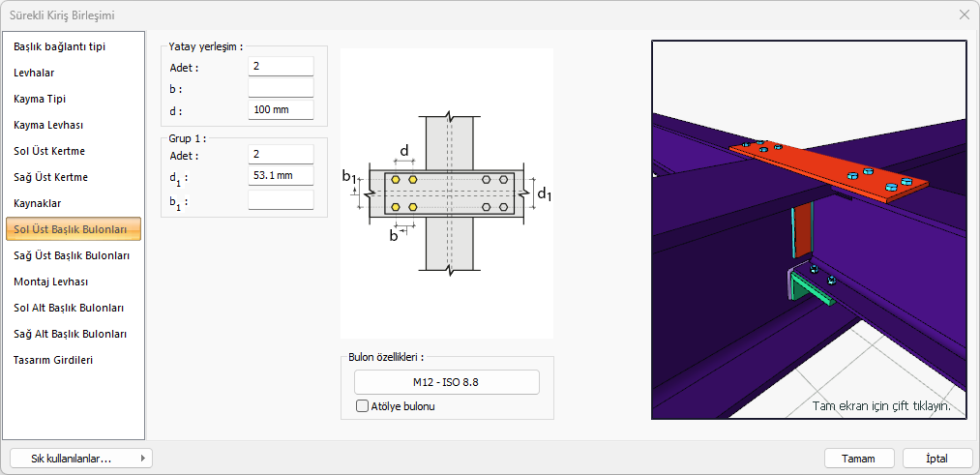Click the Tamam button
The width and height of the screenshot is (980, 475).
pos(858,459)
